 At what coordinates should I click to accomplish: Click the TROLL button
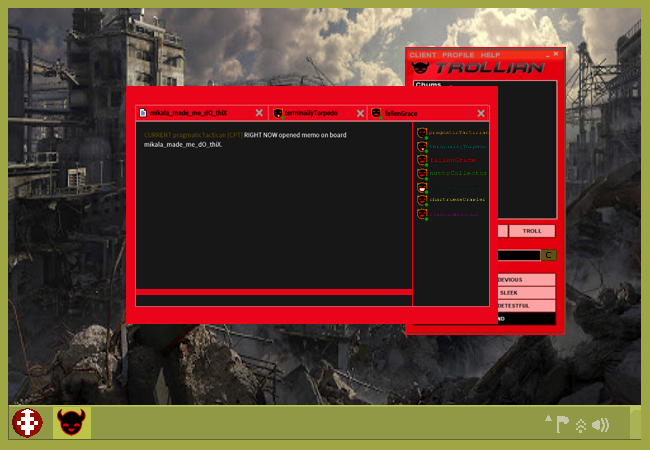pyautogui.click(x=531, y=231)
